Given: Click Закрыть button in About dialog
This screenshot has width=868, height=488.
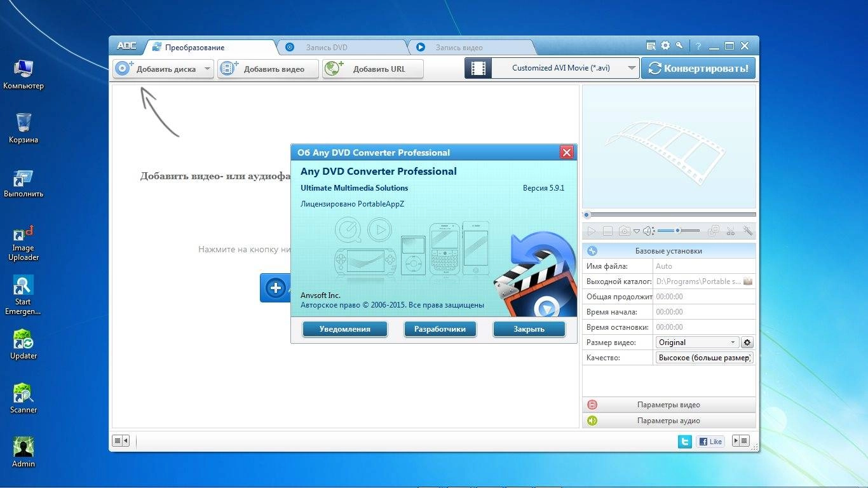Looking at the screenshot, I should [x=529, y=329].
